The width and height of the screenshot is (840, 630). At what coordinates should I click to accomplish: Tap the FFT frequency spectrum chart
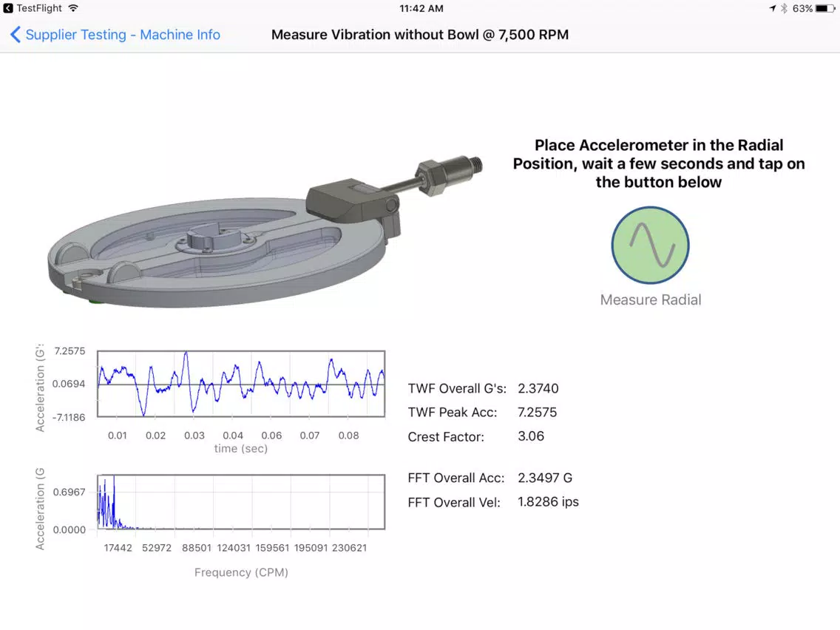pos(241,502)
